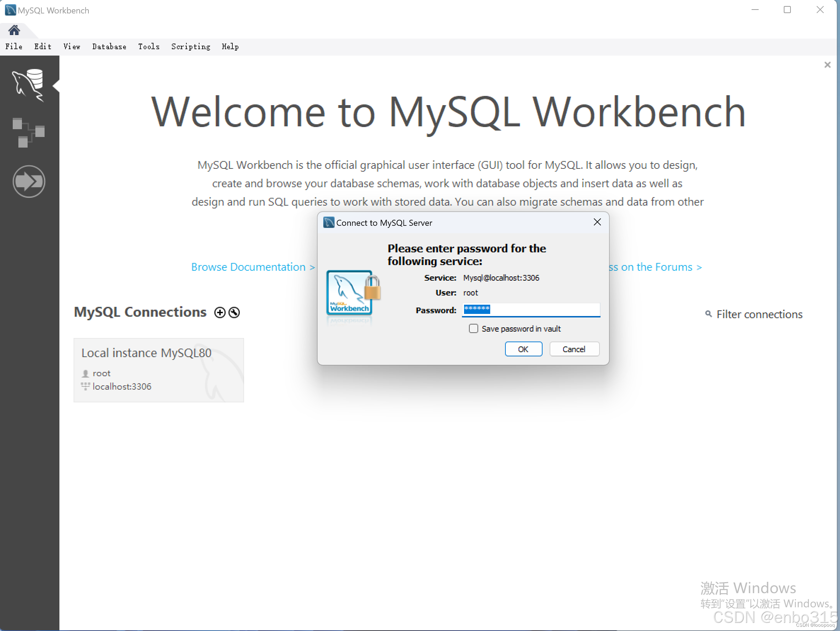This screenshot has width=840, height=631.
Task: Open the Database menu
Action: tap(109, 47)
